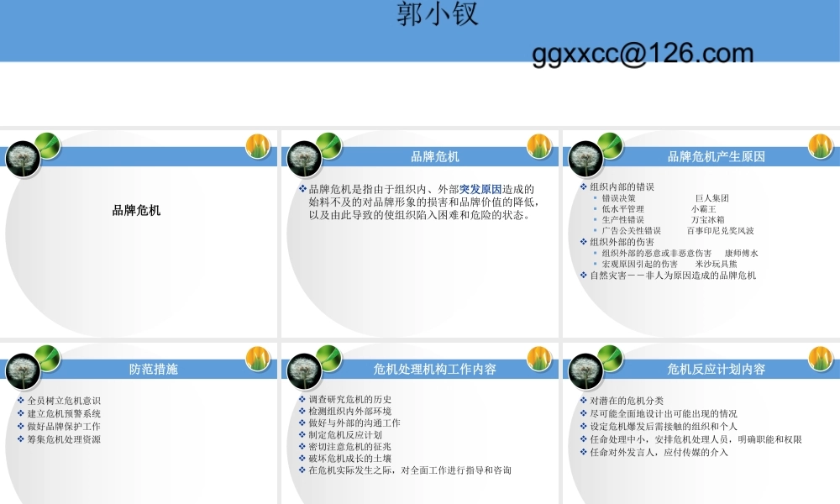Click the tulip picture on the 防范措施 slide
Image resolution: width=840 pixels, height=504 pixels.
click(x=258, y=359)
